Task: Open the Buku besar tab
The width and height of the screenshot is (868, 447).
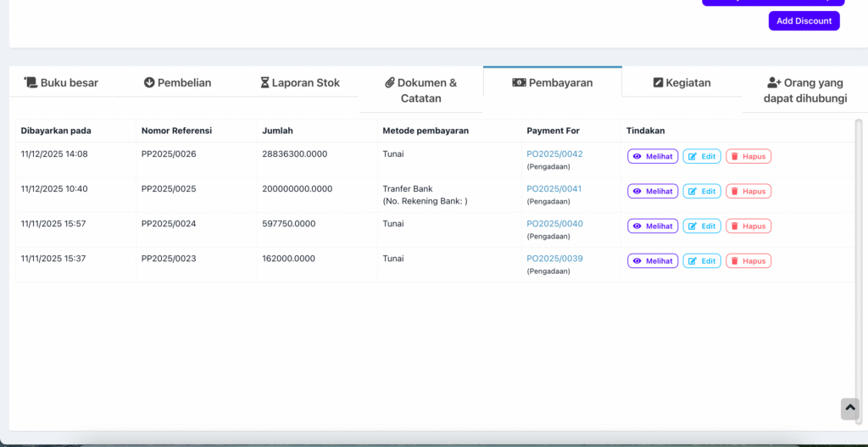Action: coord(61,83)
